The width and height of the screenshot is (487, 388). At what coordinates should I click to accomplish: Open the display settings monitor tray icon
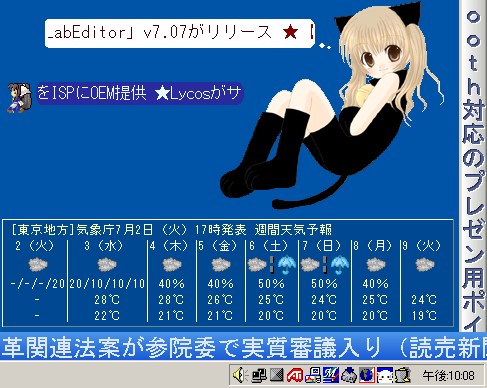coord(313,376)
